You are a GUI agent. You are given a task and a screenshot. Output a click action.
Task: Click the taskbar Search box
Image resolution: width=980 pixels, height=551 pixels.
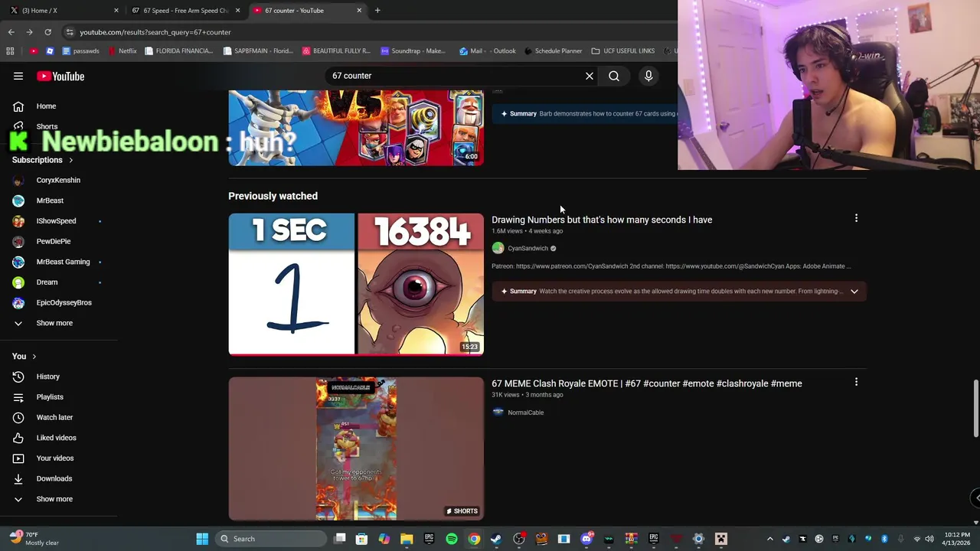point(271,539)
